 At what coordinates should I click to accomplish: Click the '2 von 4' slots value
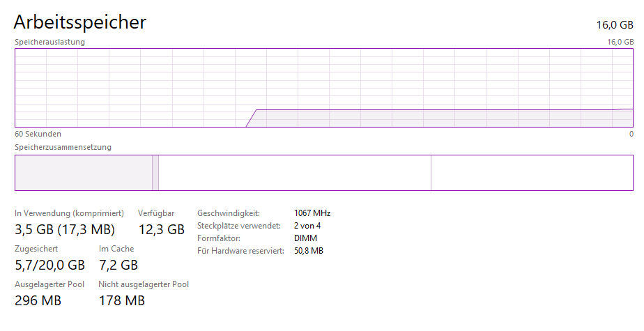coord(308,226)
